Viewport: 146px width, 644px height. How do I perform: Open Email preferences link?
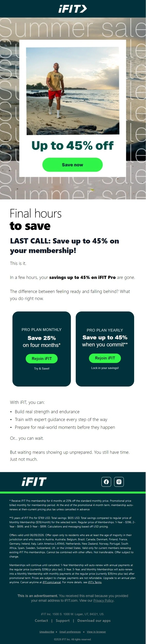click(70, 632)
